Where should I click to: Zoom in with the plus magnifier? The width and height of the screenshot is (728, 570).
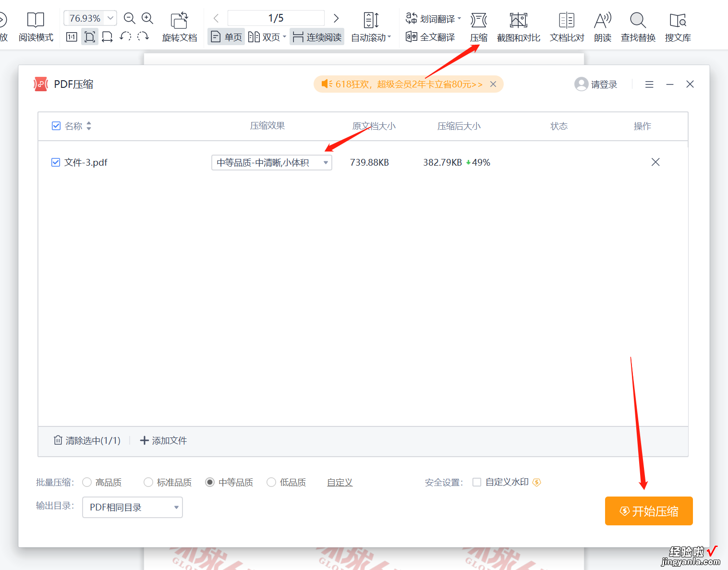click(147, 18)
